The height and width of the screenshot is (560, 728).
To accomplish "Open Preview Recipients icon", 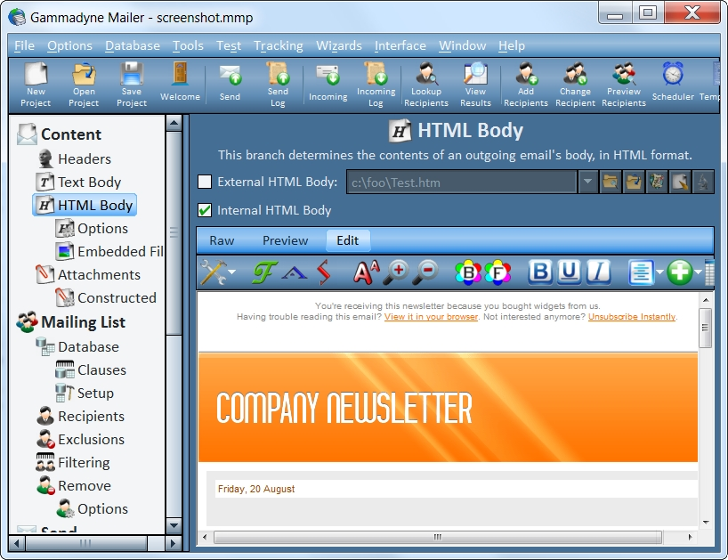I will (624, 85).
